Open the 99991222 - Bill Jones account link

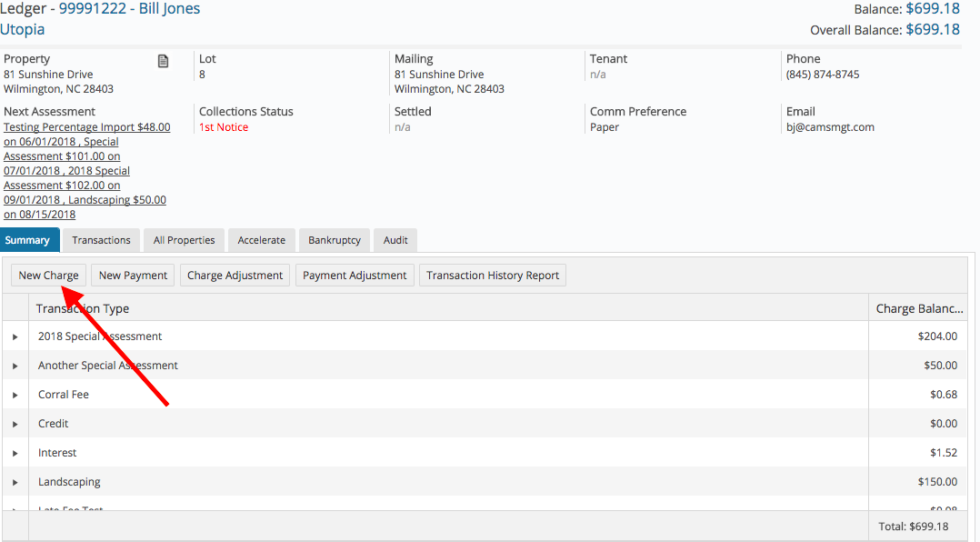129,9
